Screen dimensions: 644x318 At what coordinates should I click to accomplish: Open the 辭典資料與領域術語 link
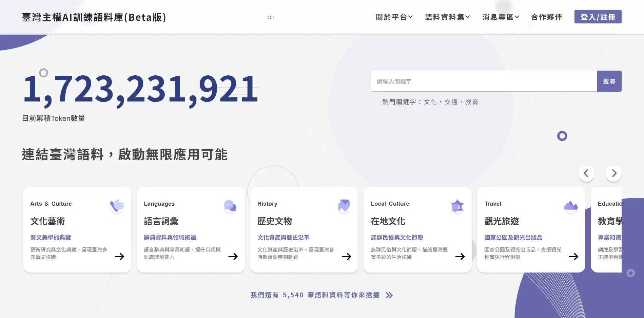[170, 238]
